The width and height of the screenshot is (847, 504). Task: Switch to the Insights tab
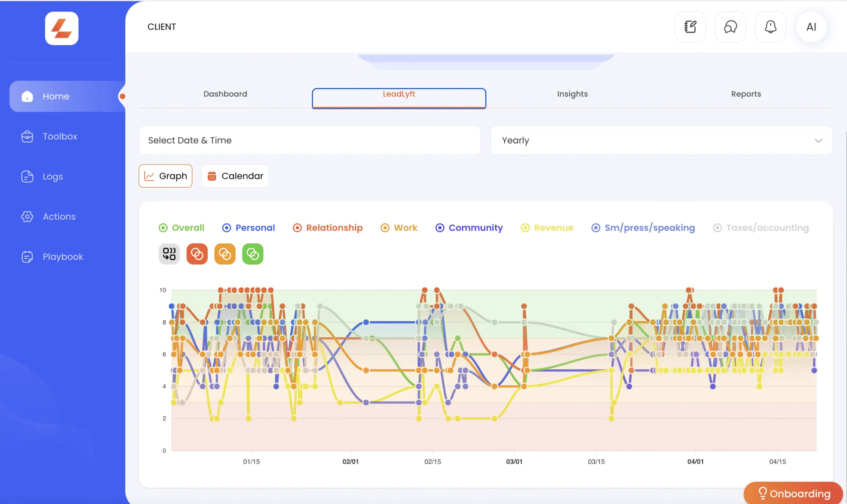tap(572, 94)
